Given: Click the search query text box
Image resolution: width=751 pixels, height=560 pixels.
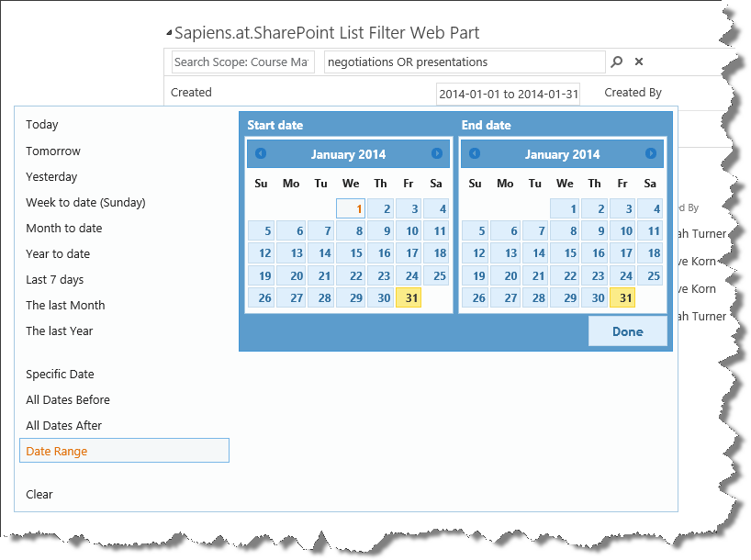Looking at the screenshot, I should tap(465, 62).
